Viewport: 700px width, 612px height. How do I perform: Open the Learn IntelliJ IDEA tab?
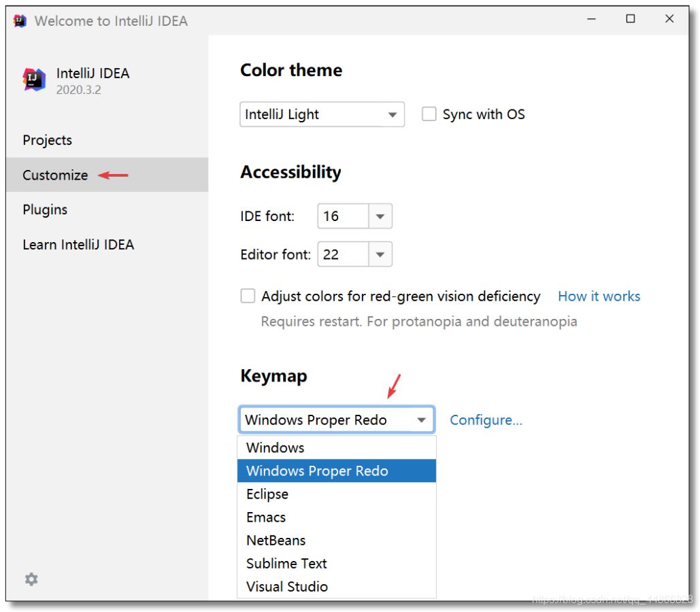[78, 245]
